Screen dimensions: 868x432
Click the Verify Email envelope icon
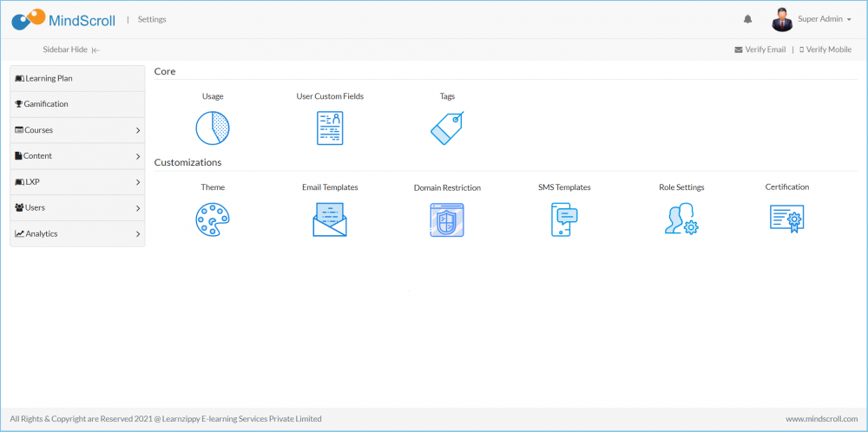coord(739,49)
